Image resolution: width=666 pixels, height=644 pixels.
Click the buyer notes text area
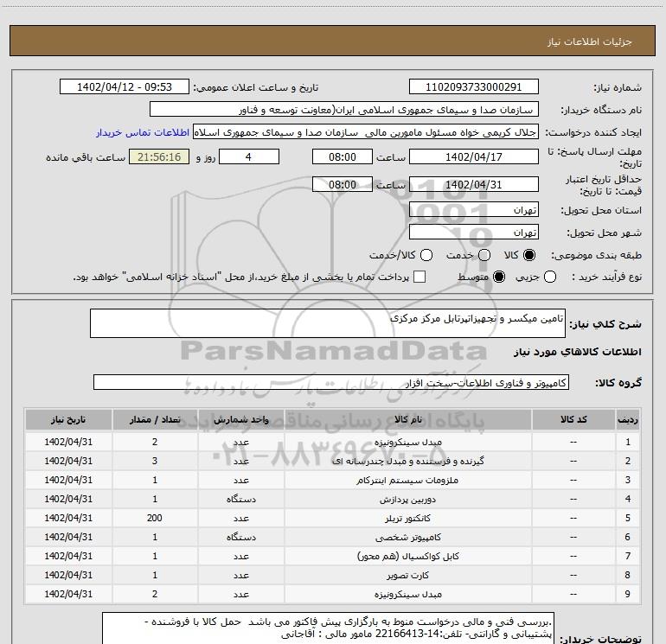[328, 628]
